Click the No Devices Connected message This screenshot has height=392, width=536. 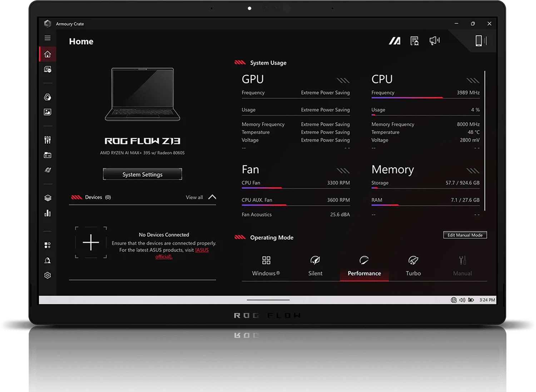164,235
